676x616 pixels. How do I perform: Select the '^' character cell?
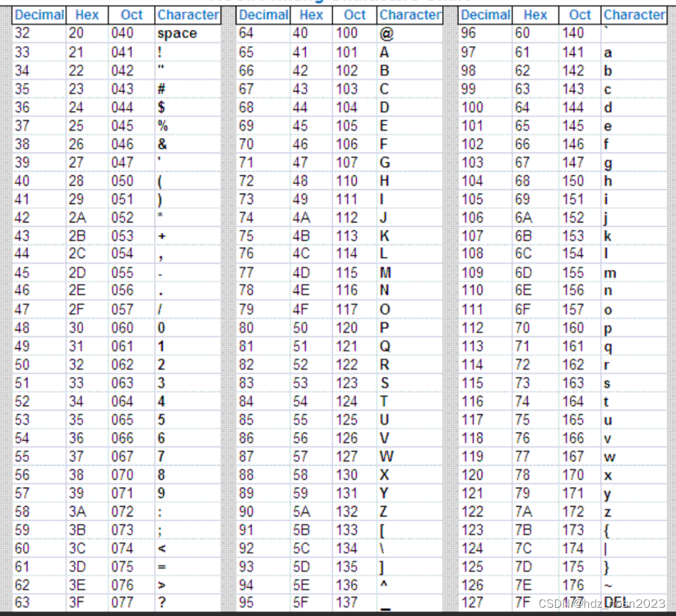click(409, 585)
